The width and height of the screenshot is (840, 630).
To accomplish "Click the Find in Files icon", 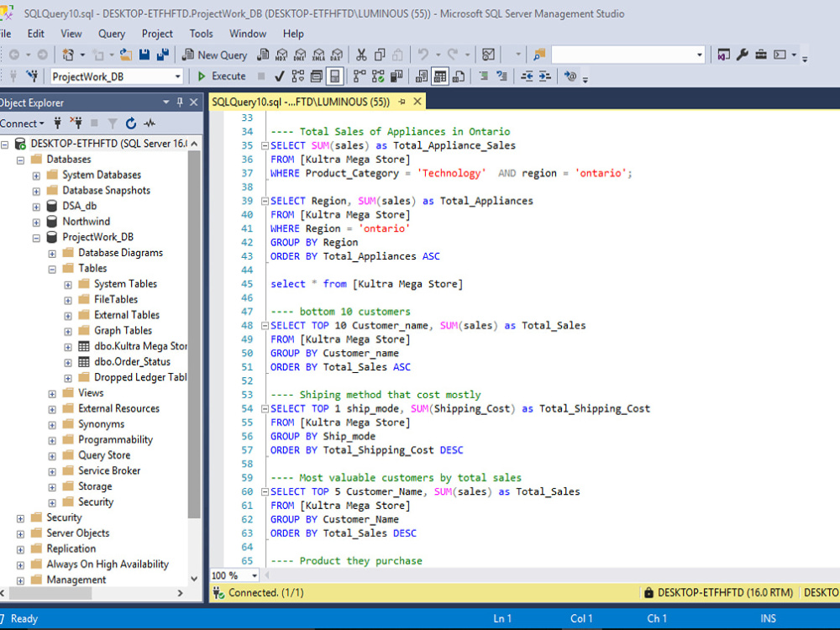I will [x=539, y=55].
